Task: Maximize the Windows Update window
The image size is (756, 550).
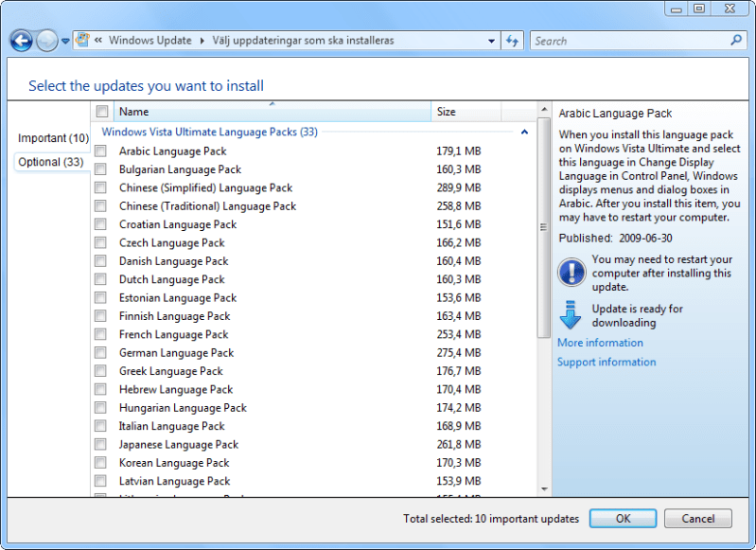Action: coord(699,9)
